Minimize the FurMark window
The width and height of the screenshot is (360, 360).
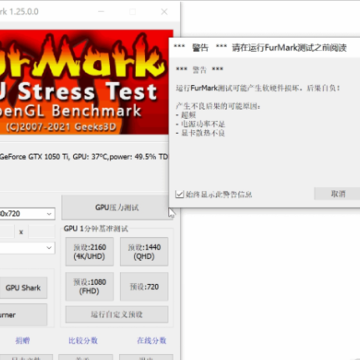[x=102, y=12]
